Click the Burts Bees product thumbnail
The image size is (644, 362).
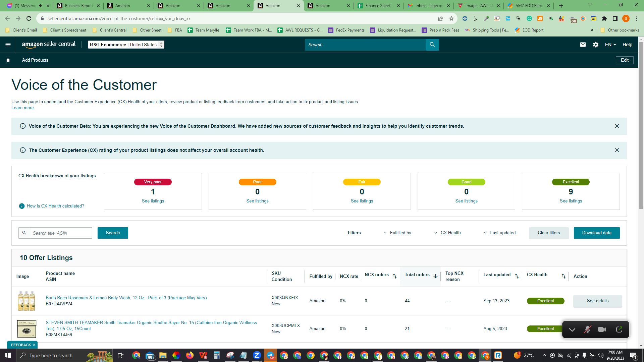pyautogui.click(x=26, y=301)
